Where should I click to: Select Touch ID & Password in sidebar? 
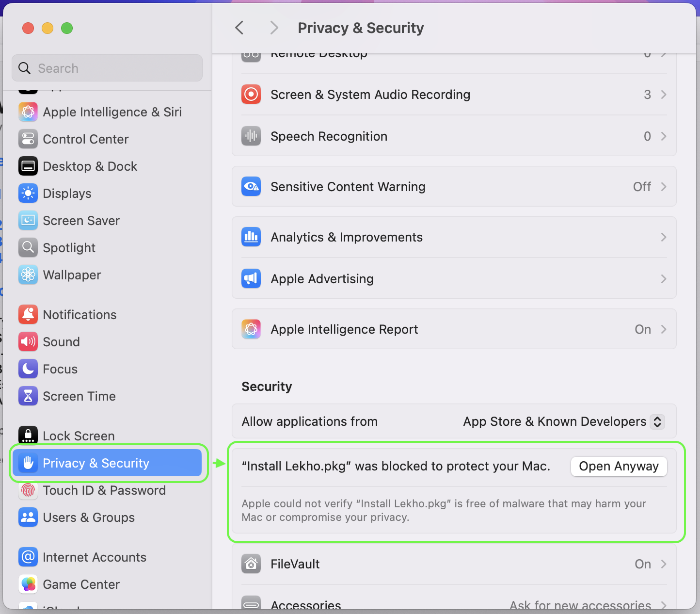click(107, 490)
